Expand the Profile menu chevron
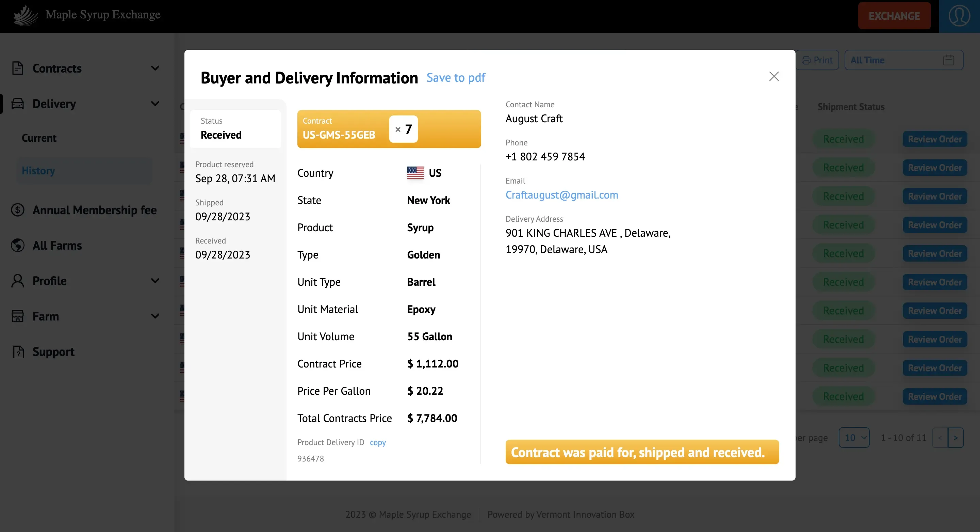980x532 pixels. coord(155,281)
